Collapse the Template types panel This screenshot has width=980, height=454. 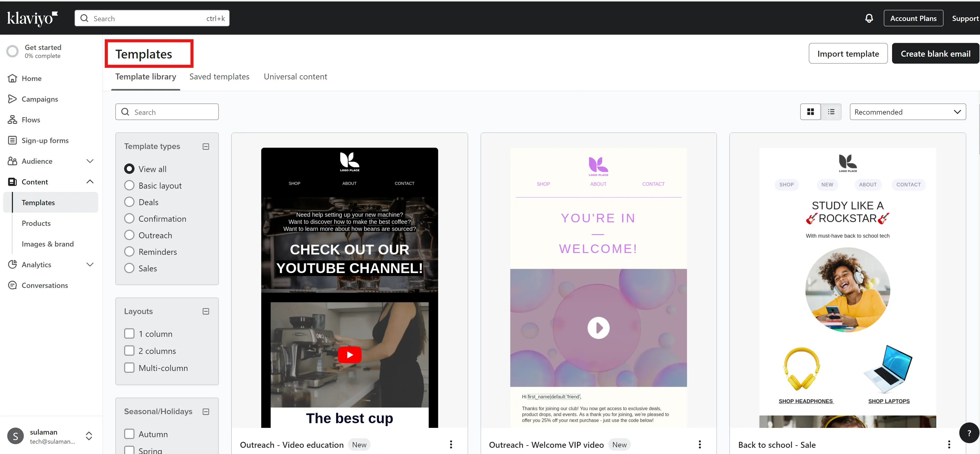206,146
